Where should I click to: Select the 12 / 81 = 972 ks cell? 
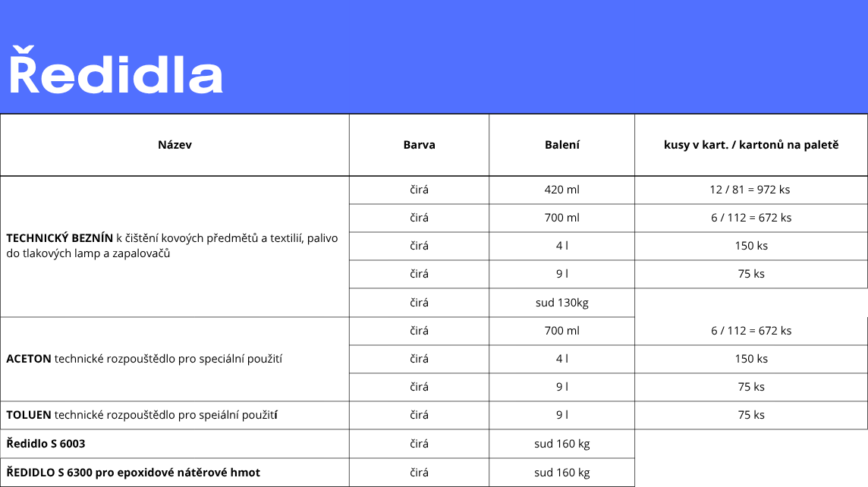tap(750, 190)
